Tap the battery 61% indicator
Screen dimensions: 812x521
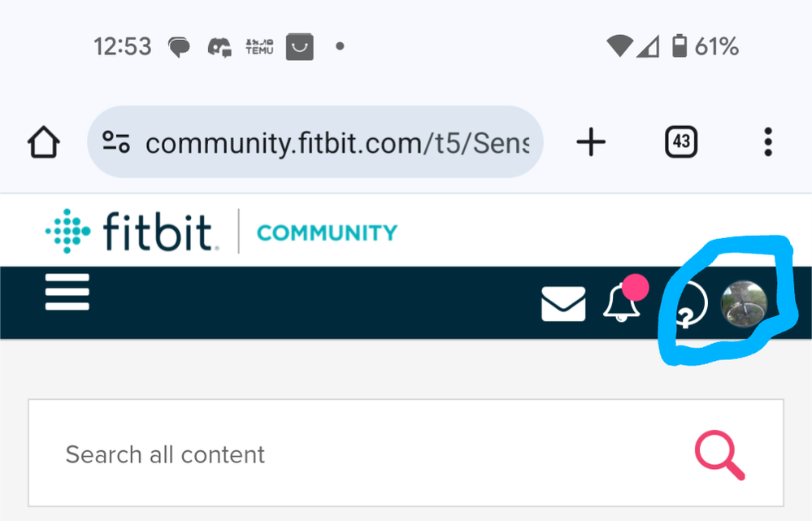(706, 46)
